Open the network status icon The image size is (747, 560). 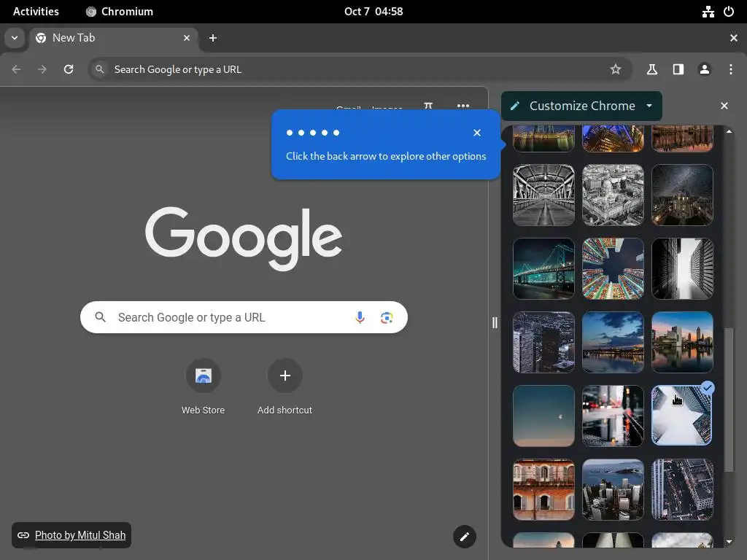click(x=708, y=12)
